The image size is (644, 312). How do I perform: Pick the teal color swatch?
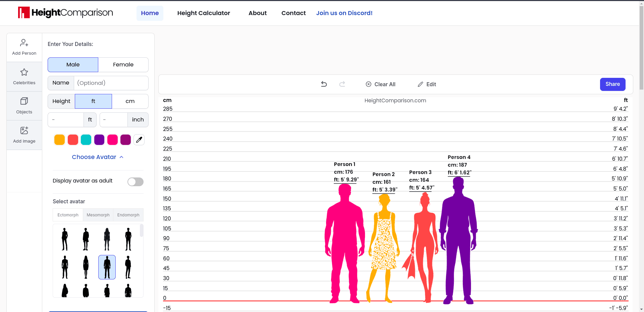[x=86, y=140]
